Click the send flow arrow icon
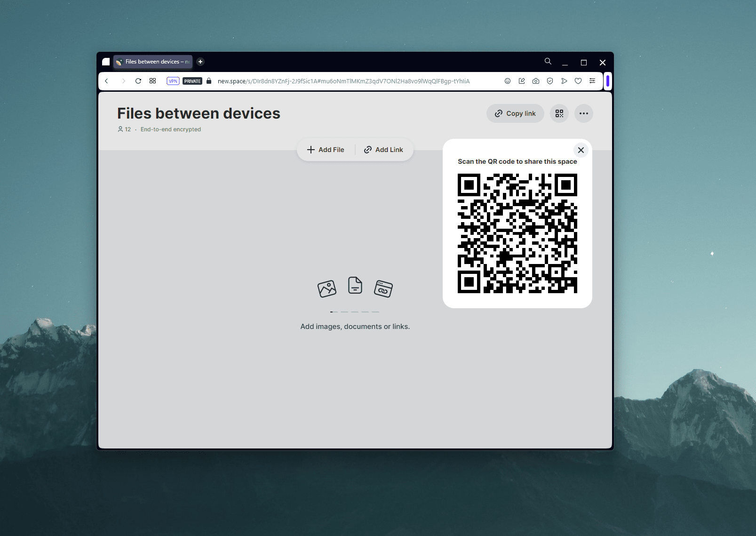756x536 pixels. pyautogui.click(x=564, y=81)
